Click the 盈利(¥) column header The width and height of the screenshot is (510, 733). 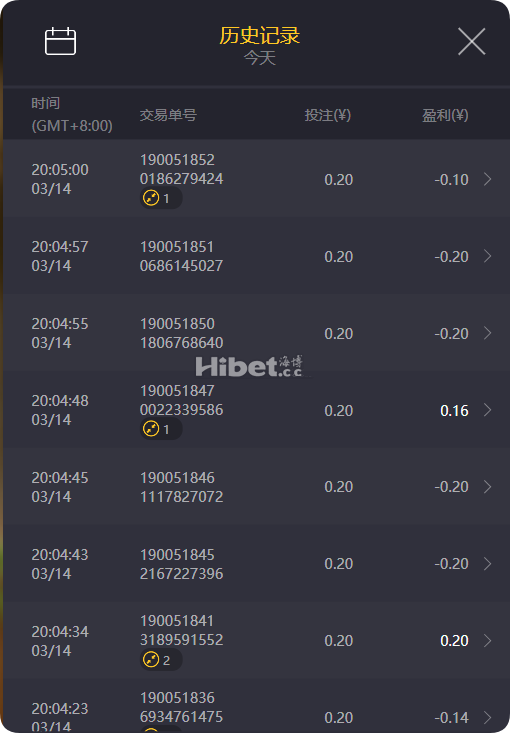pyautogui.click(x=445, y=115)
